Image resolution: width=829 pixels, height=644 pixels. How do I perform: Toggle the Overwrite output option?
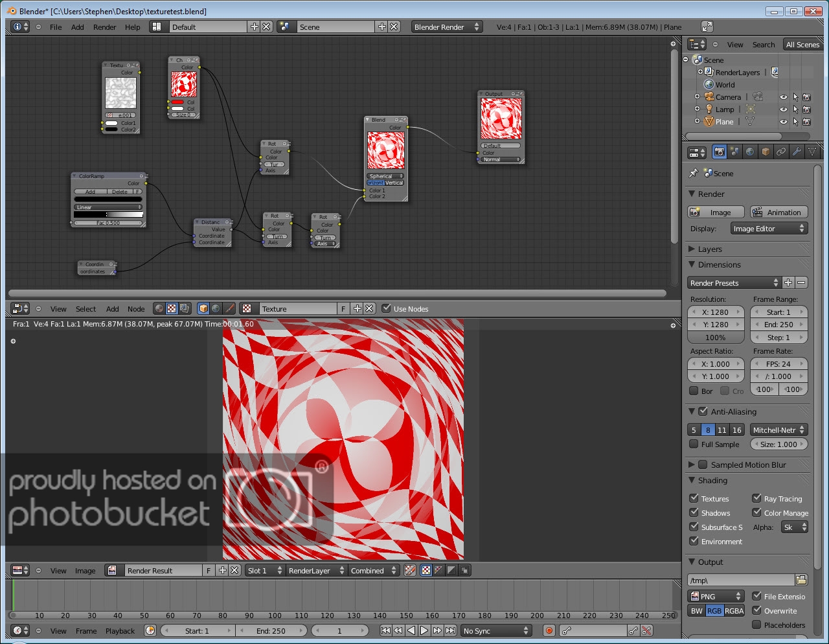(x=756, y=610)
